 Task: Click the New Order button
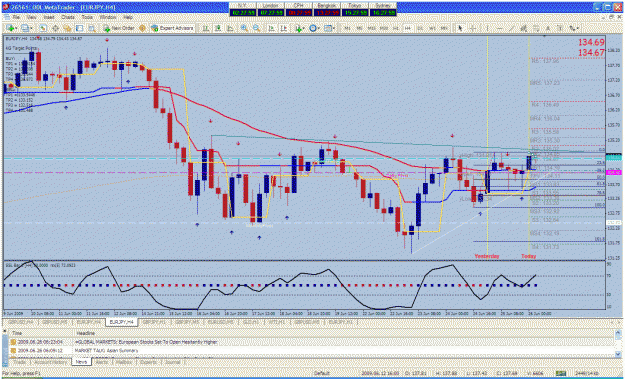(x=118, y=28)
